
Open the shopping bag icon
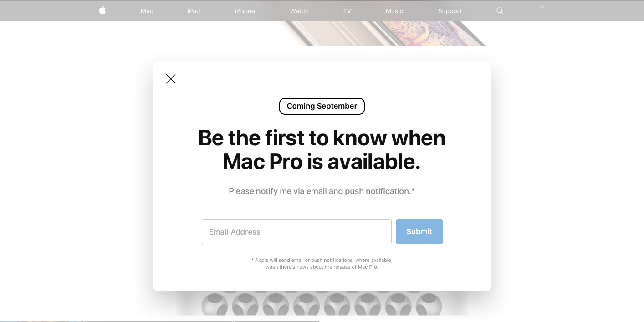[542, 10]
